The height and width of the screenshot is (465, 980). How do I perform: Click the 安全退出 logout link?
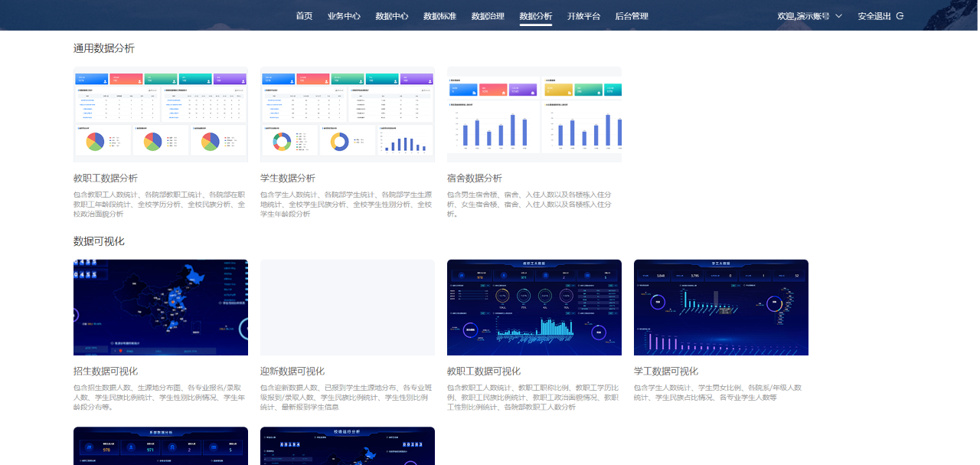click(x=874, y=16)
